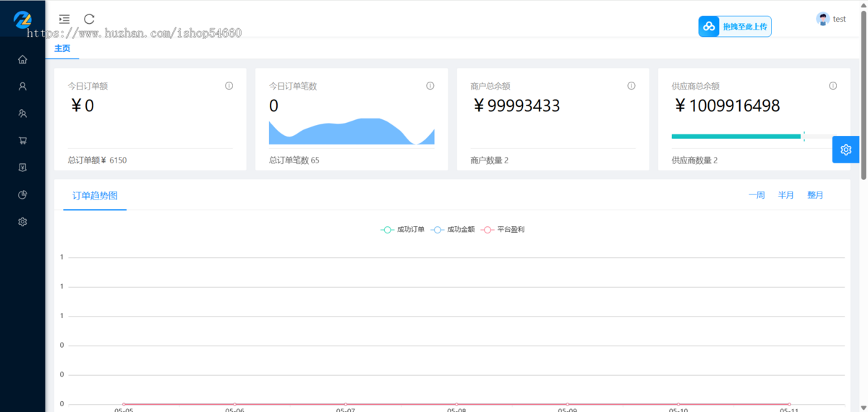Click the 05-11 data point on the chart

pyautogui.click(x=789, y=404)
